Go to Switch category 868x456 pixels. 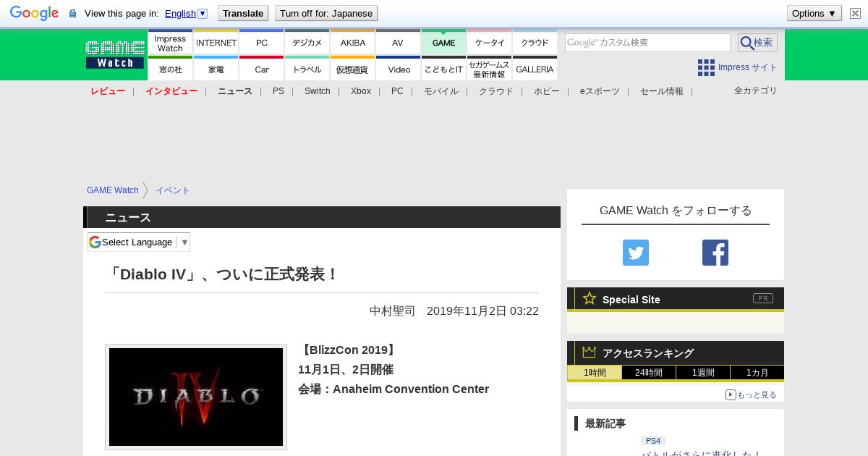[318, 91]
